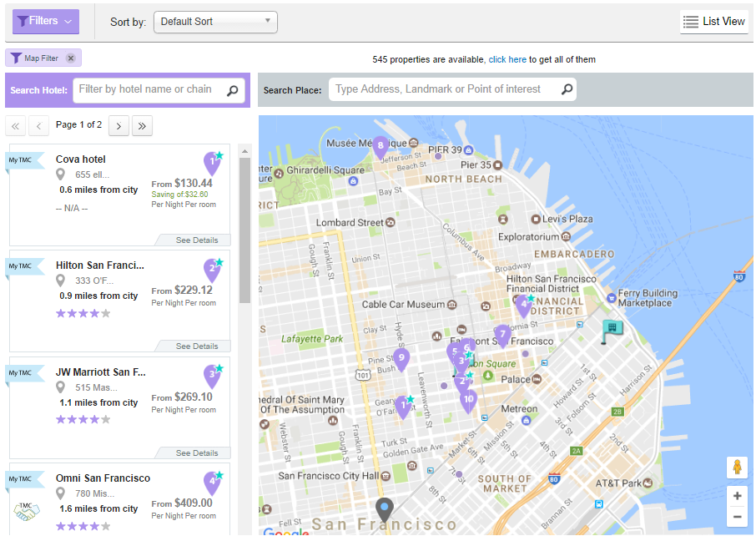Open the Default Sort dropdown
The image size is (756, 536).
pyautogui.click(x=215, y=22)
